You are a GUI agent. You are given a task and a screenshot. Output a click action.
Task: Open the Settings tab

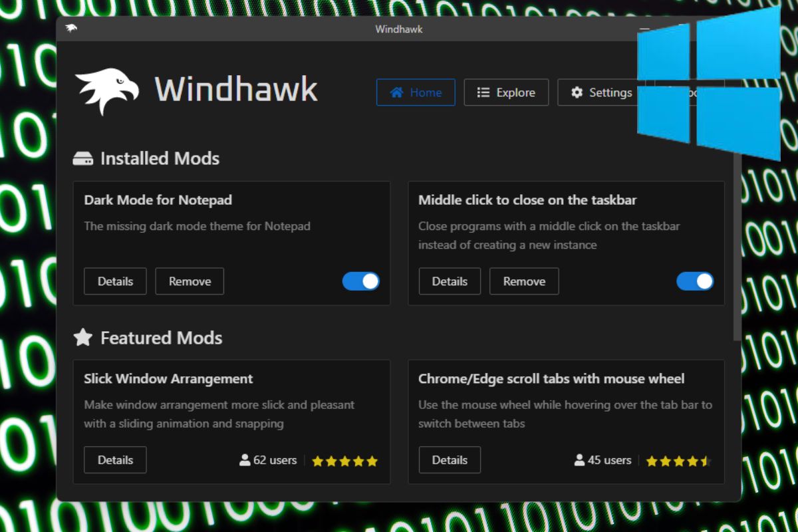pos(601,92)
